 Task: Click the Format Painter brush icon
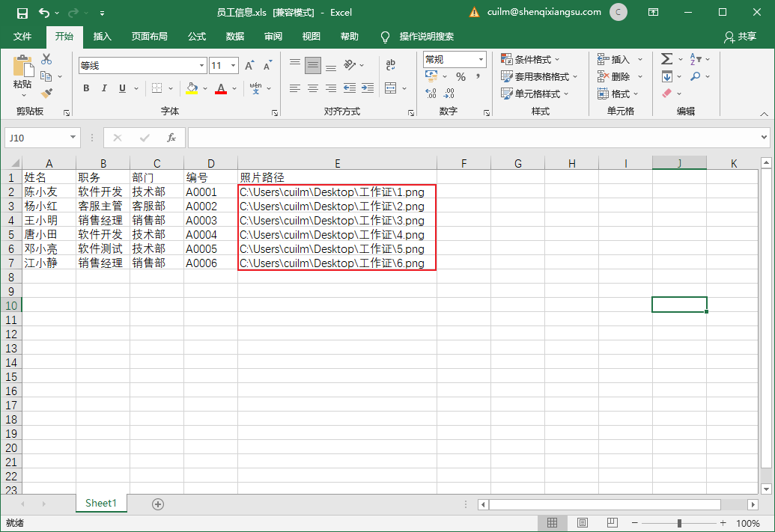coord(46,94)
